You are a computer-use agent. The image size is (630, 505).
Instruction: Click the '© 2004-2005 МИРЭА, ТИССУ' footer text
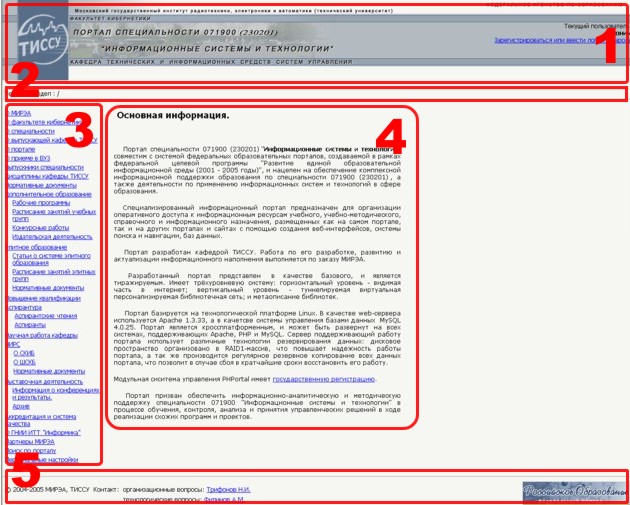click(47, 490)
